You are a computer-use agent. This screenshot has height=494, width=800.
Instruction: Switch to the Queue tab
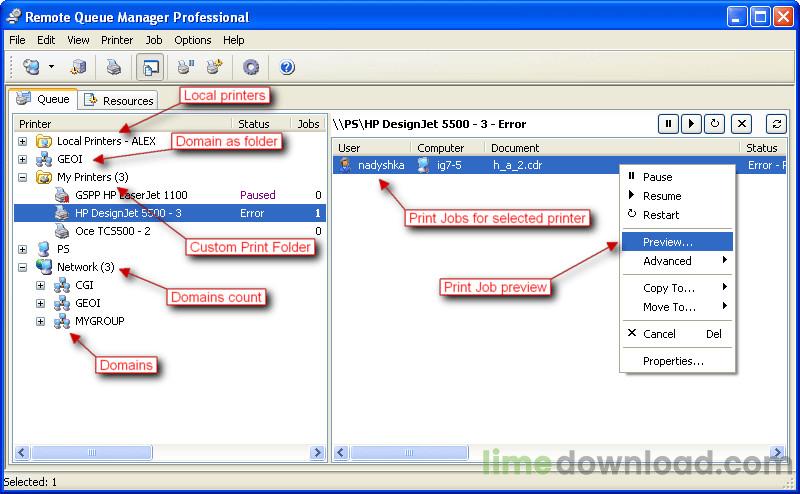click(x=43, y=98)
